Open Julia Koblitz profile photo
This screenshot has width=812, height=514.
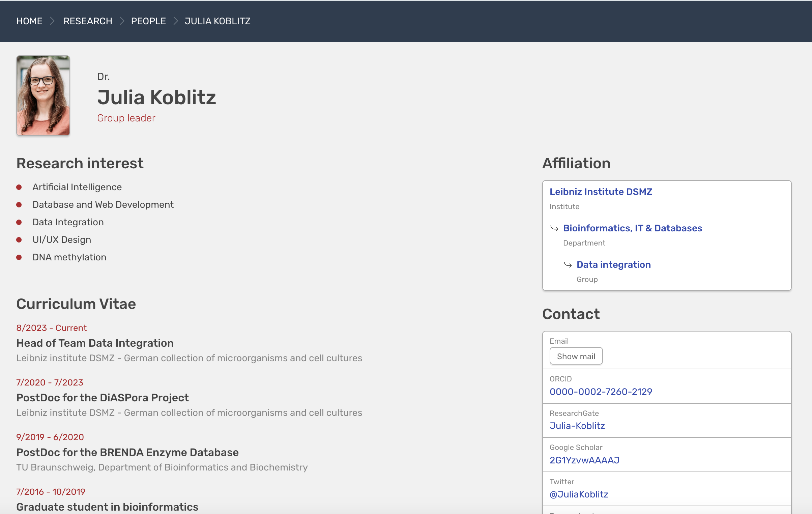[43, 95]
